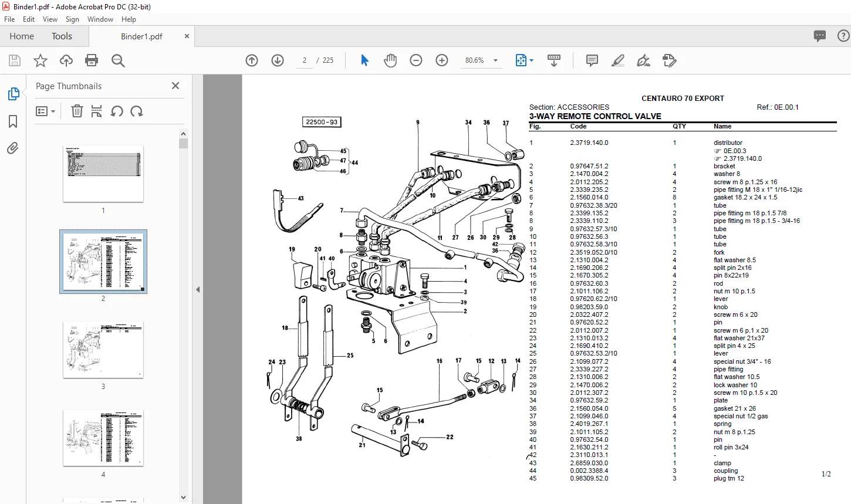The height and width of the screenshot is (504, 851).
Task: Open the Sign document pen tool
Action: pos(644,60)
